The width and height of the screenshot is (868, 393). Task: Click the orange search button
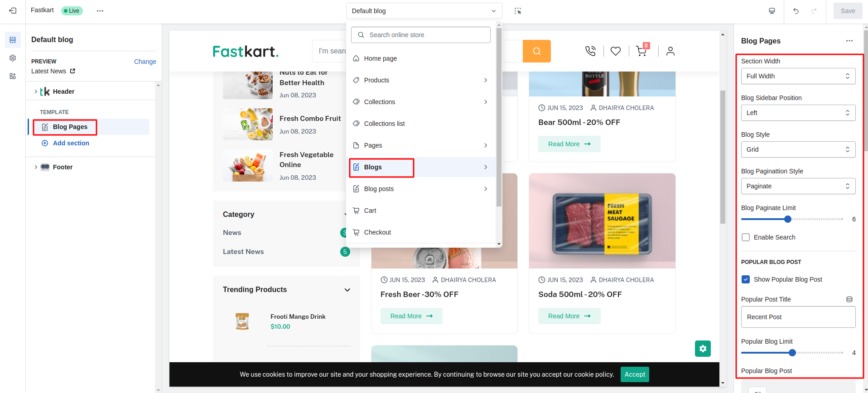click(x=536, y=51)
